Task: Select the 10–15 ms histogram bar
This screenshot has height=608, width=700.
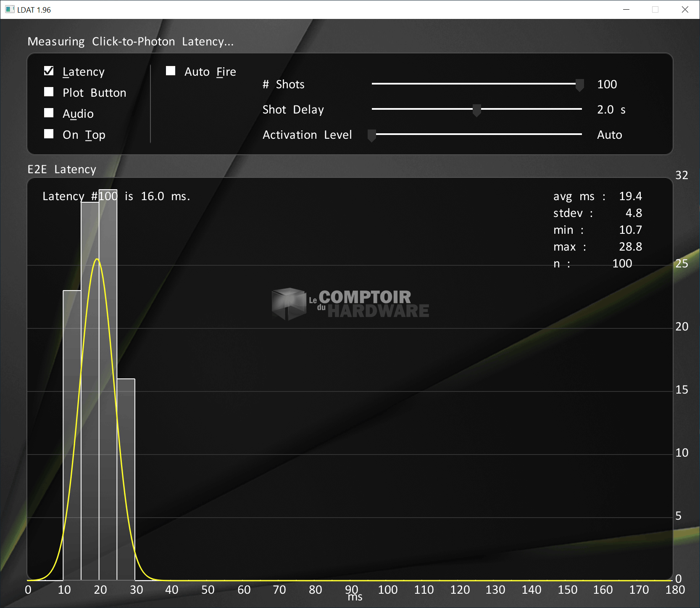Action: point(72,435)
